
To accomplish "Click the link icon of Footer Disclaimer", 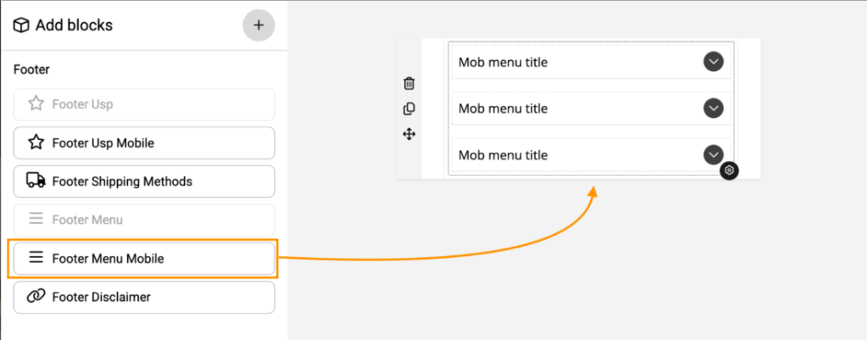I will (36, 297).
